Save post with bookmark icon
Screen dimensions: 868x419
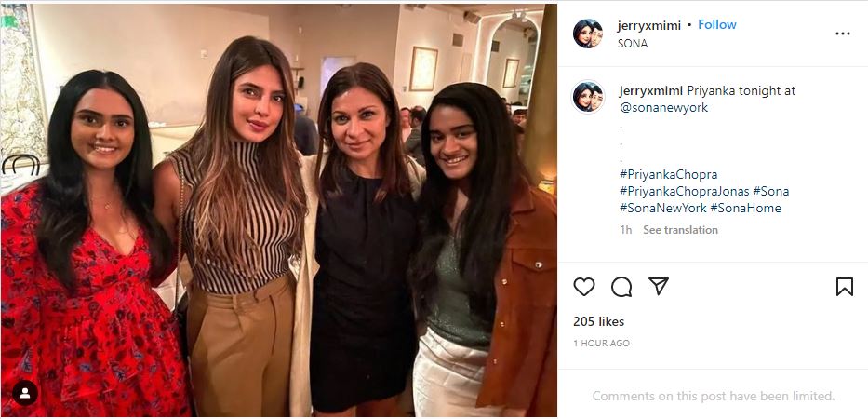pyautogui.click(x=844, y=287)
